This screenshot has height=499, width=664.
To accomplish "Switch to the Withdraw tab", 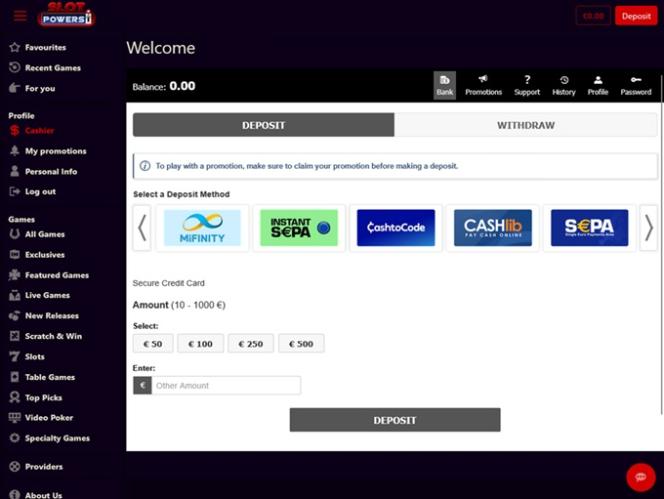I will pyautogui.click(x=526, y=125).
